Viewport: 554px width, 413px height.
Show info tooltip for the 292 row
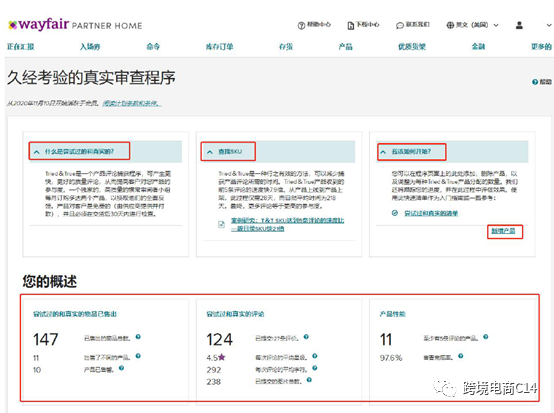pyautogui.click(x=314, y=368)
